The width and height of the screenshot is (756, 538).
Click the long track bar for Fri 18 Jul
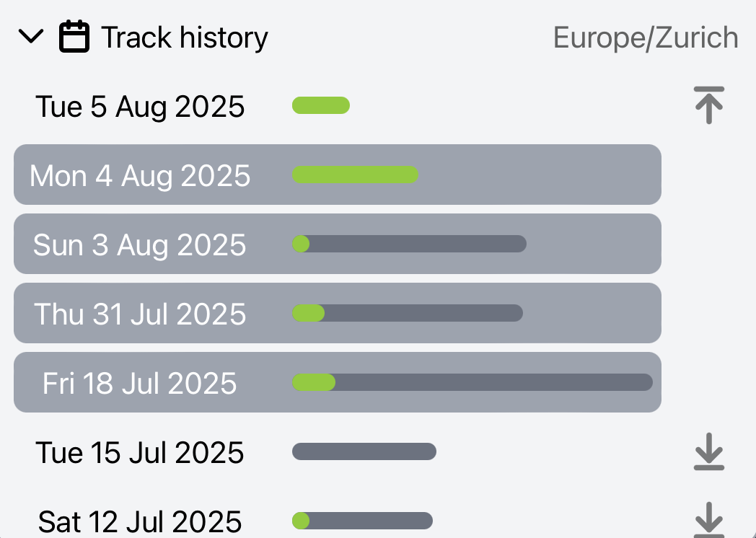coord(472,382)
